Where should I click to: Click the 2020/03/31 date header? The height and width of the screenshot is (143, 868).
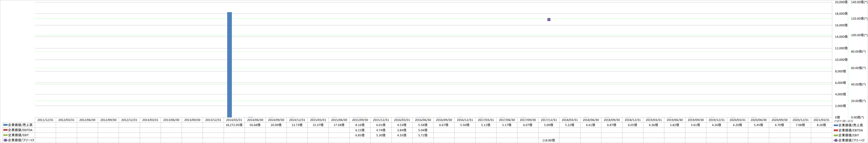(738, 120)
